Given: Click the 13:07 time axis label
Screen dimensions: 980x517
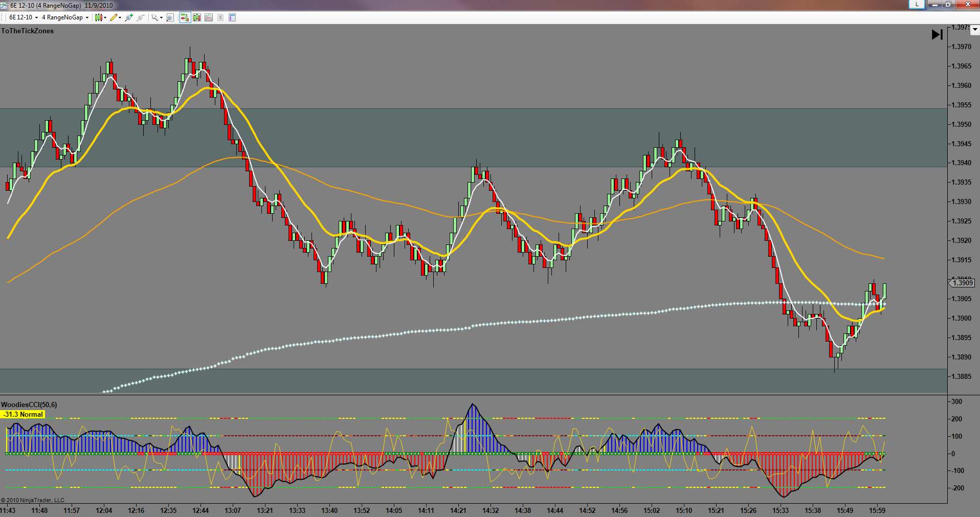Looking at the screenshot, I should [233, 510].
